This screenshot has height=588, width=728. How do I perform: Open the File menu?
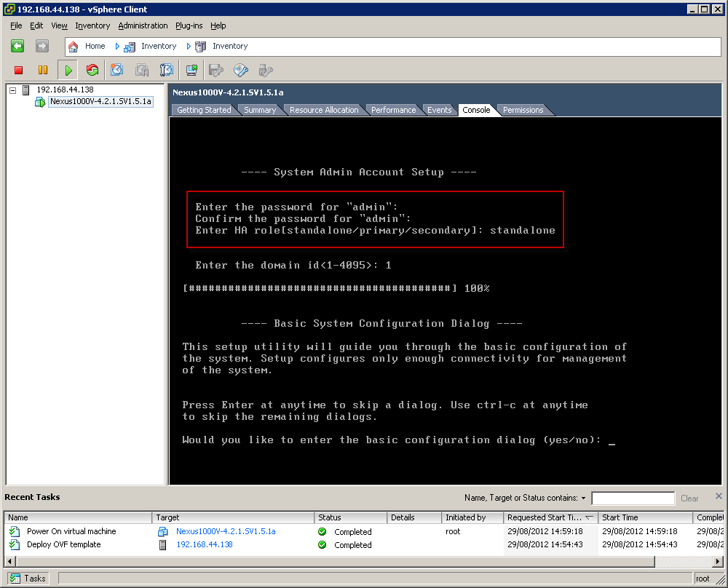pyautogui.click(x=16, y=25)
